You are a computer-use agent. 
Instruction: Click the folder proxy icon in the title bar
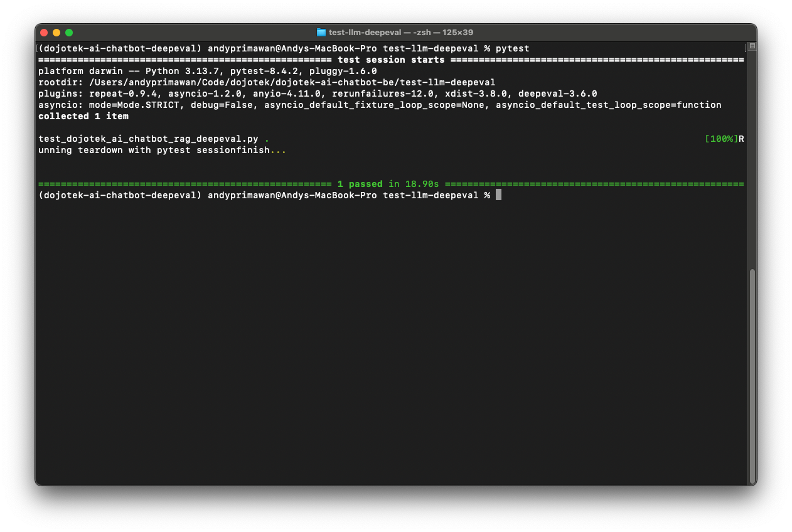pyautogui.click(x=321, y=33)
